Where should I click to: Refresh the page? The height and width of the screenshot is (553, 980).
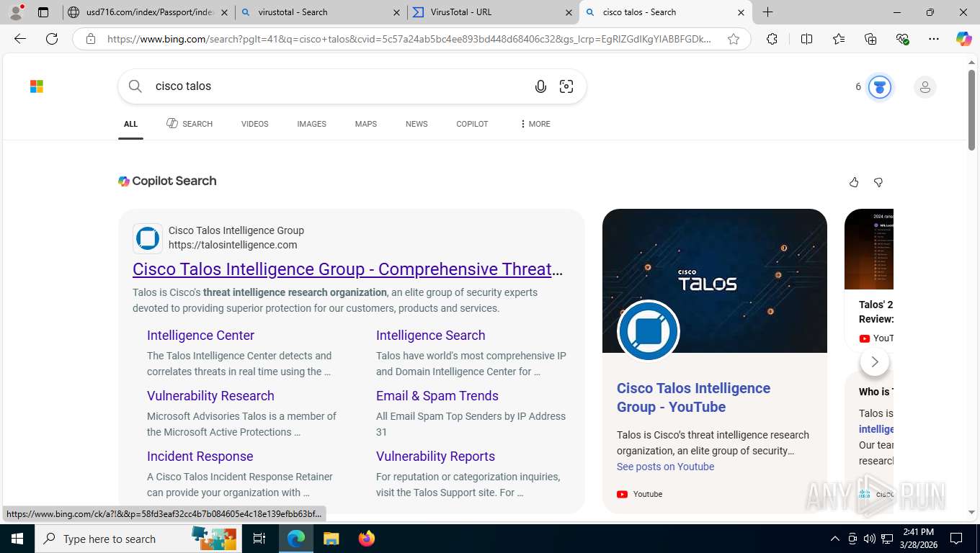click(x=52, y=39)
